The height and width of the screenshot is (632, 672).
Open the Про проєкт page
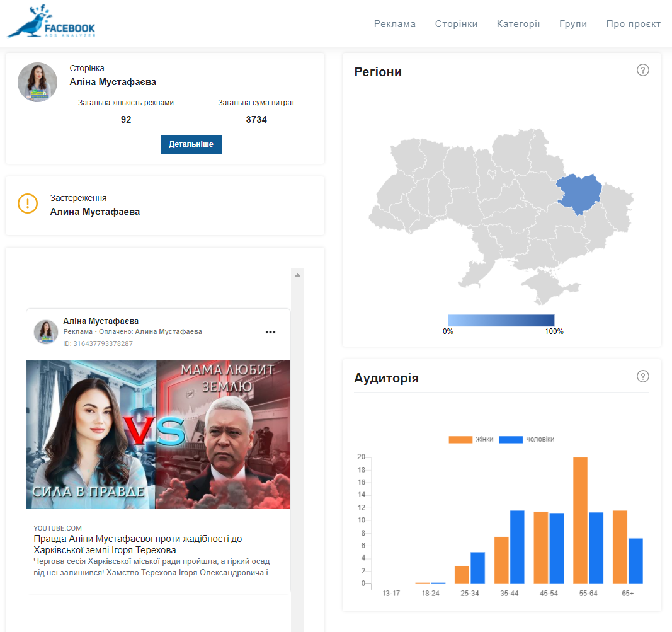[633, 24]
